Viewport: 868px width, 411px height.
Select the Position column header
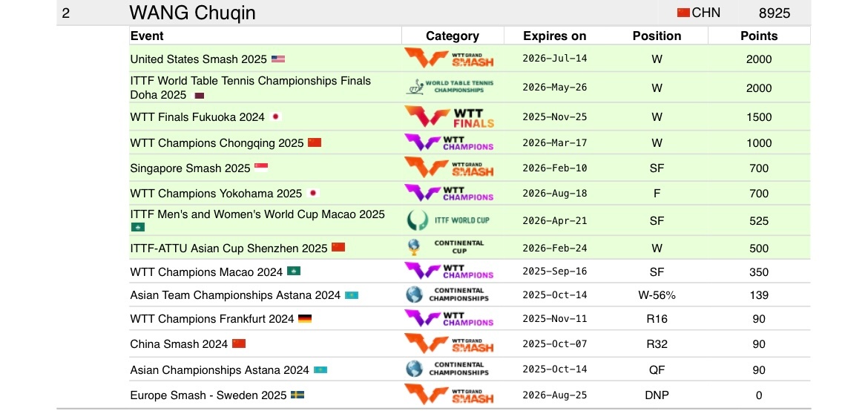657,36
